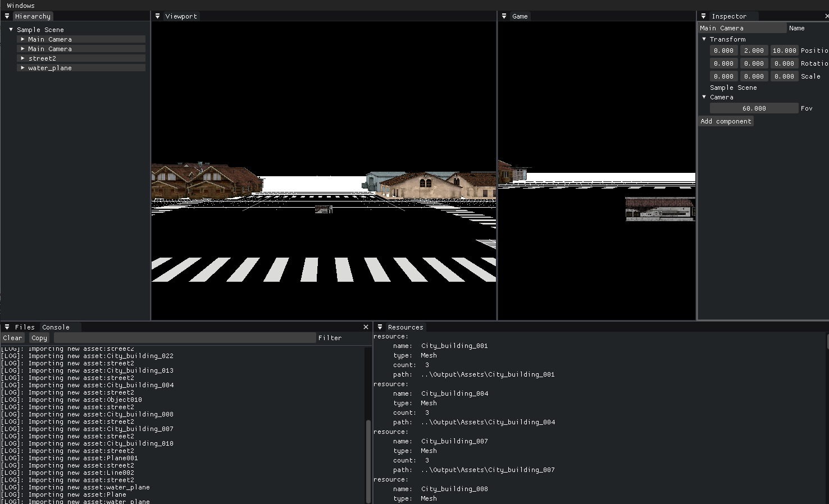Collapse the Sample Scene tree root
Viewport: 829px width, 504px height.
click(x=11, y=30)
